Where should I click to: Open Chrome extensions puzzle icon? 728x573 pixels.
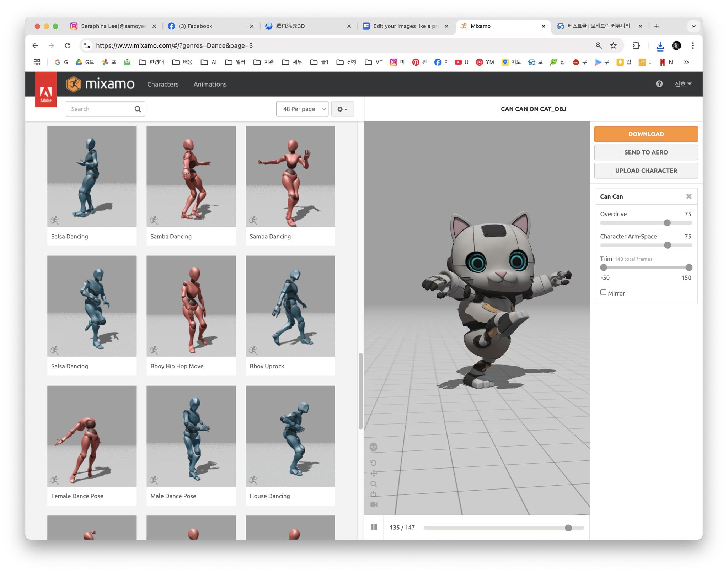pos(636,45)
